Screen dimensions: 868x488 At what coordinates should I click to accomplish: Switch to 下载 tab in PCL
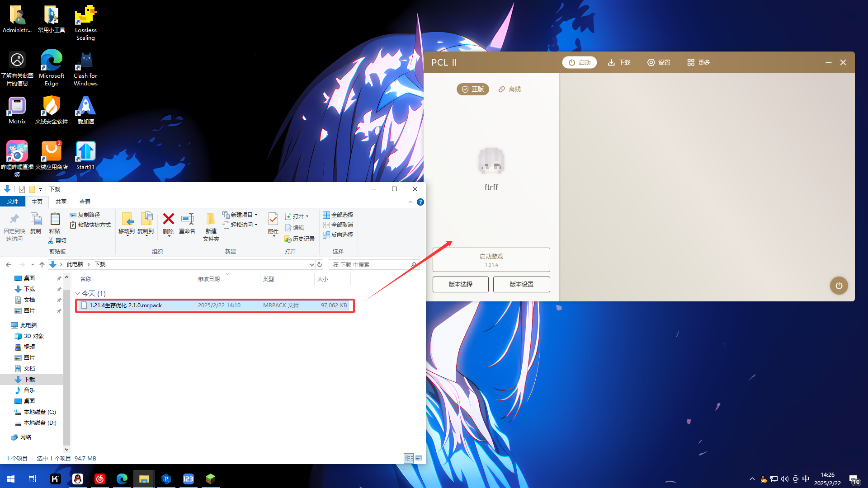619,62
